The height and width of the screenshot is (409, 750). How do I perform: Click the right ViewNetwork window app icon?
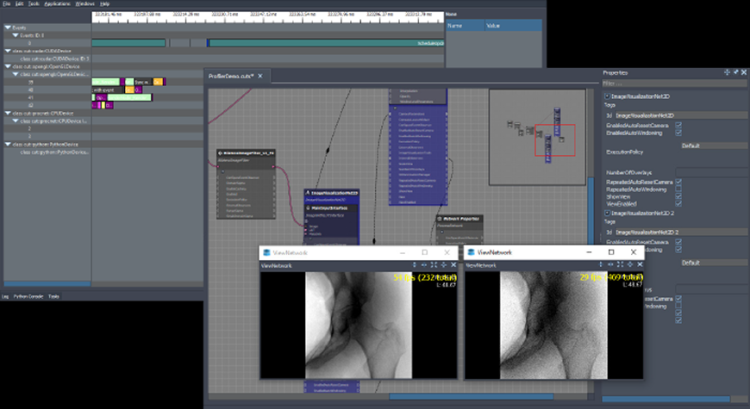click(x=471, y=252)
